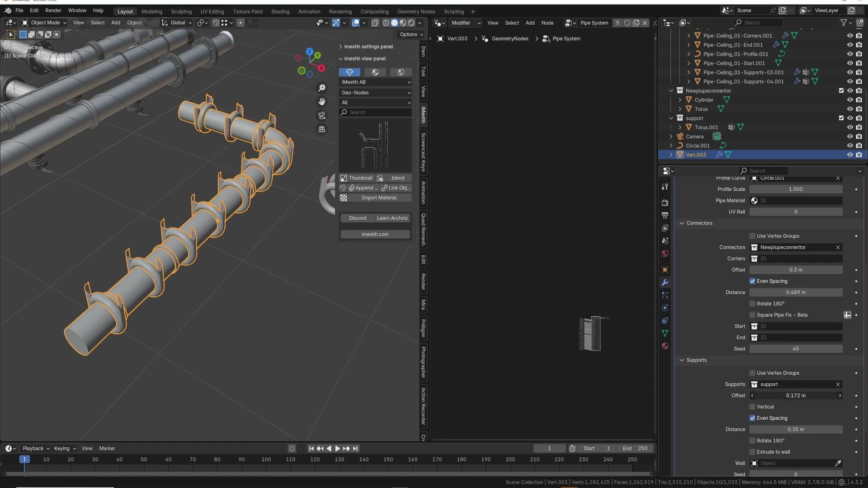Click the hand pan view icon

322,102
